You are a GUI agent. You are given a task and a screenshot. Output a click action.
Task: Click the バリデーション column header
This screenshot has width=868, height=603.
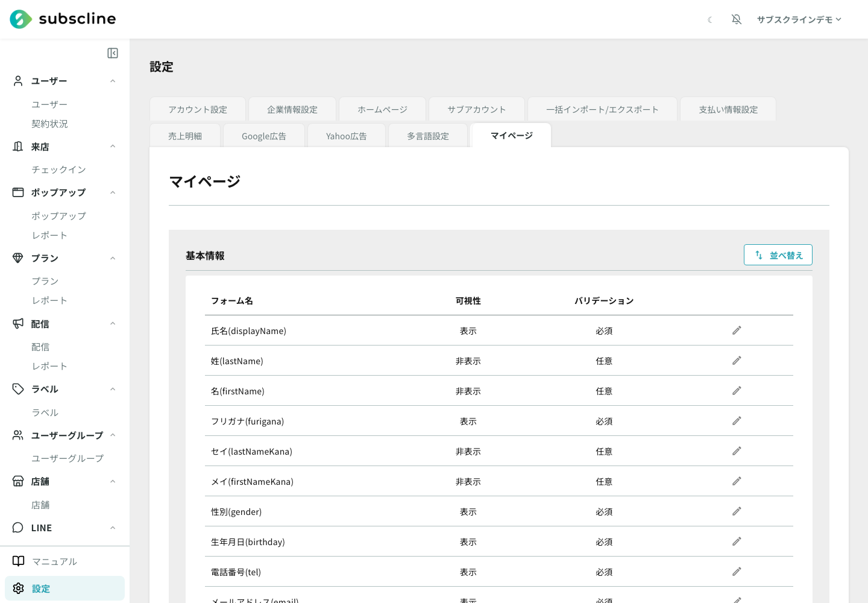coord(604,301)
